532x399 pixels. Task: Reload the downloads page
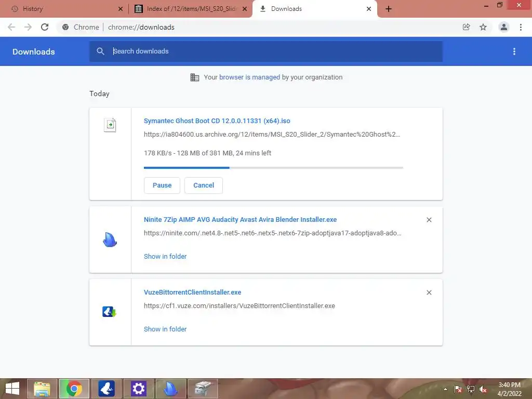pyautogui.click(x=45, y=27)
